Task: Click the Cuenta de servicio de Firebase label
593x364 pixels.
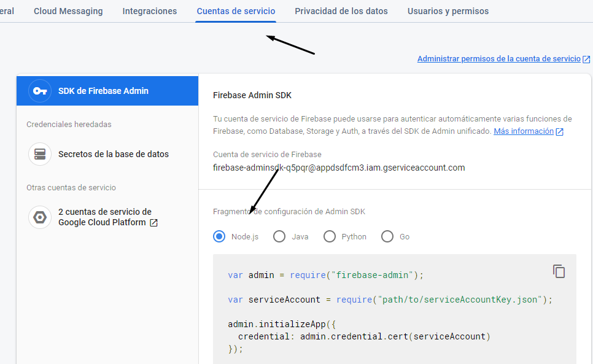Action: point(267,155)
